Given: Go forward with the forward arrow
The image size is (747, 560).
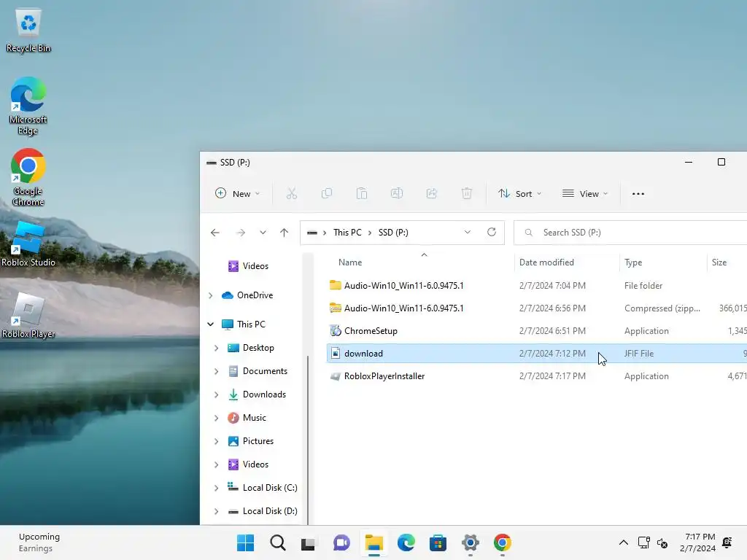Looking at the screenshot, I should (x=241, y=233).
